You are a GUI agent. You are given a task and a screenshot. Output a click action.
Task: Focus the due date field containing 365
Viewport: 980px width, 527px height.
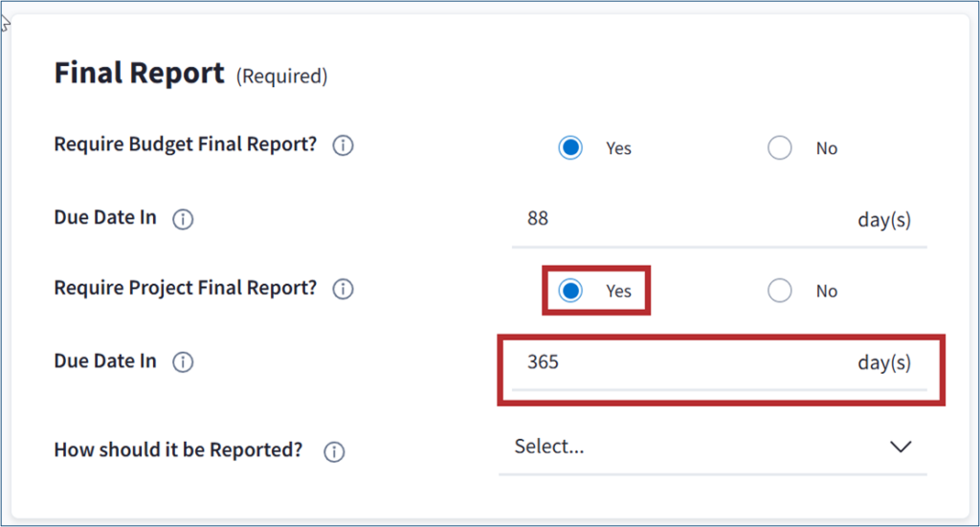point(670,363)
